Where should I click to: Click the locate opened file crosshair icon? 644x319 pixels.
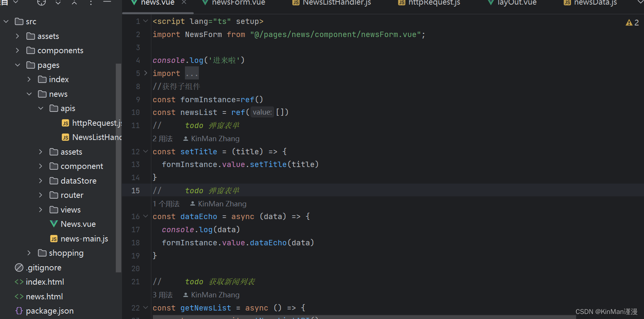pos(41,2)
